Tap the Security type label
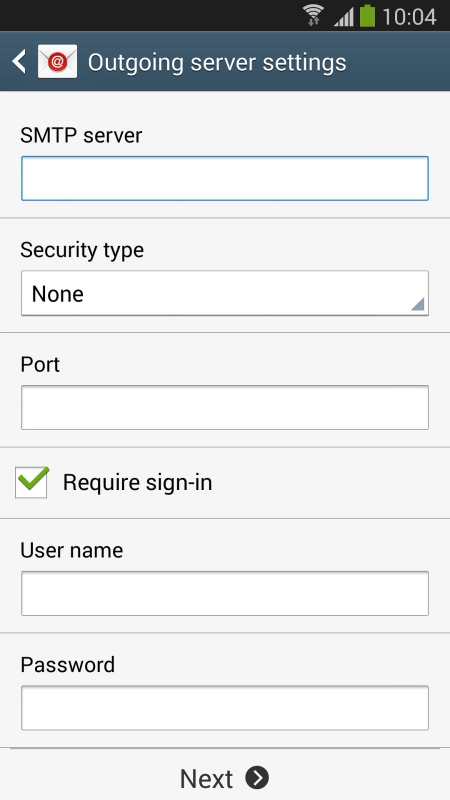The width and height of the screenshot is (450, 800). click(x=82, y=251)
